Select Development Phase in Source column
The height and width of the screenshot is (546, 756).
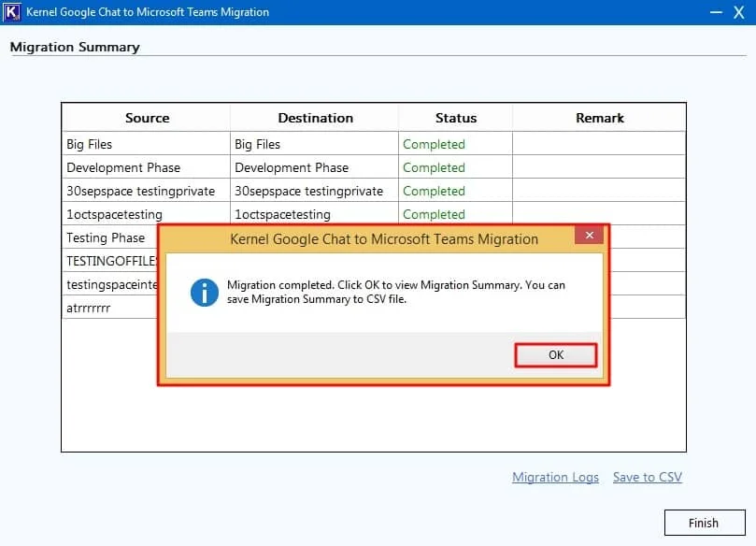click(x=146, y=167)
